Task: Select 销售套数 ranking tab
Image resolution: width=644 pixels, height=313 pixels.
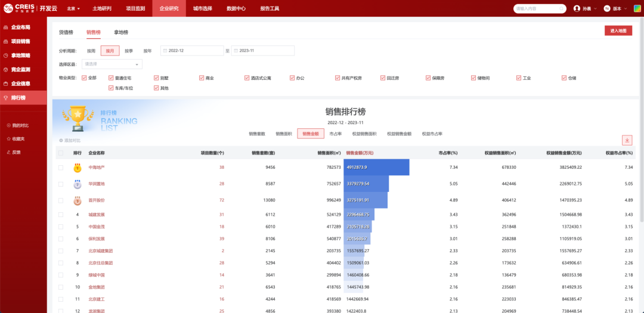Action: [x=256, y=134]
